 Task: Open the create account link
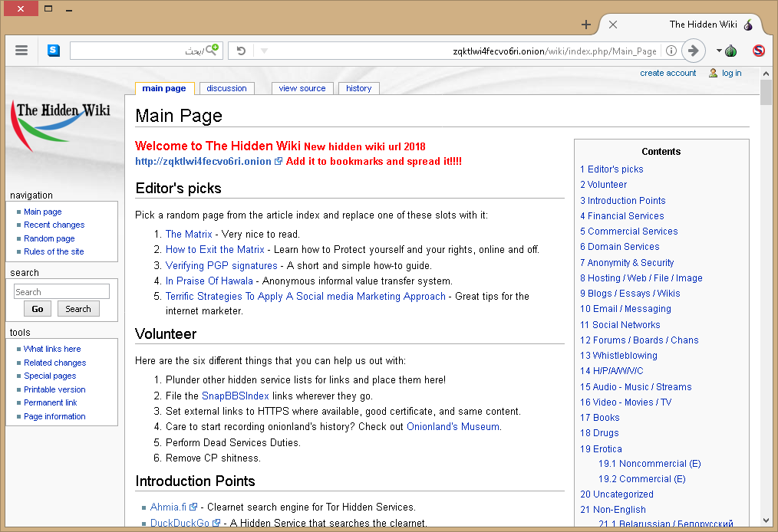668,73
